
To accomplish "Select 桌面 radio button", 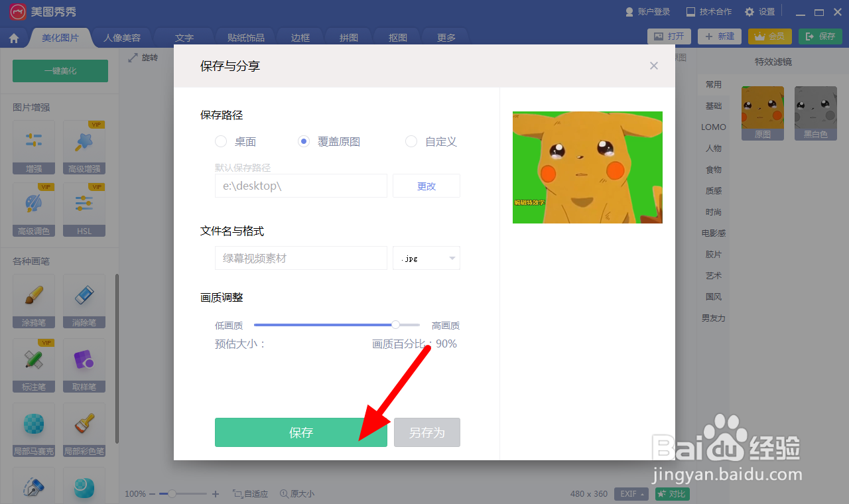I will pyautogui.click(x=221, y=141).
